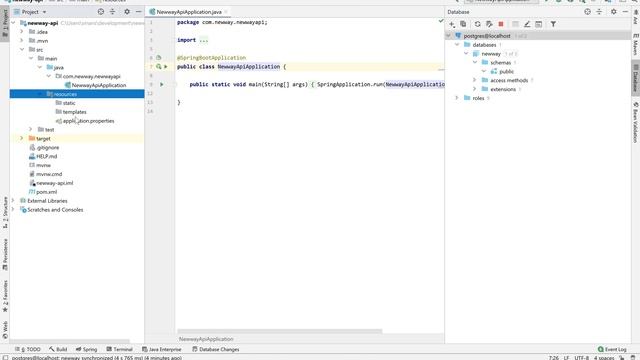Open the Build tool window tab
This screenshot has height=360, width=640.
click(58, 349)
